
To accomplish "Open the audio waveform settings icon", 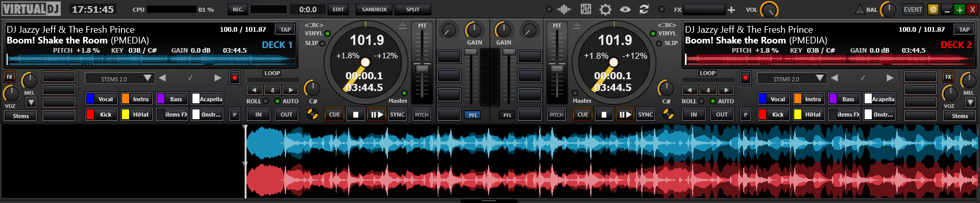I will [x=563, y=9].
